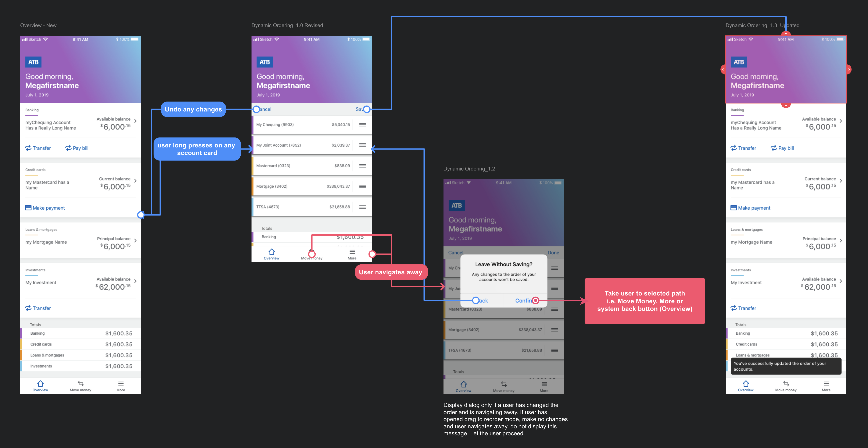Expand myChequing Account chevron in Overview - New

coord(136,121)
